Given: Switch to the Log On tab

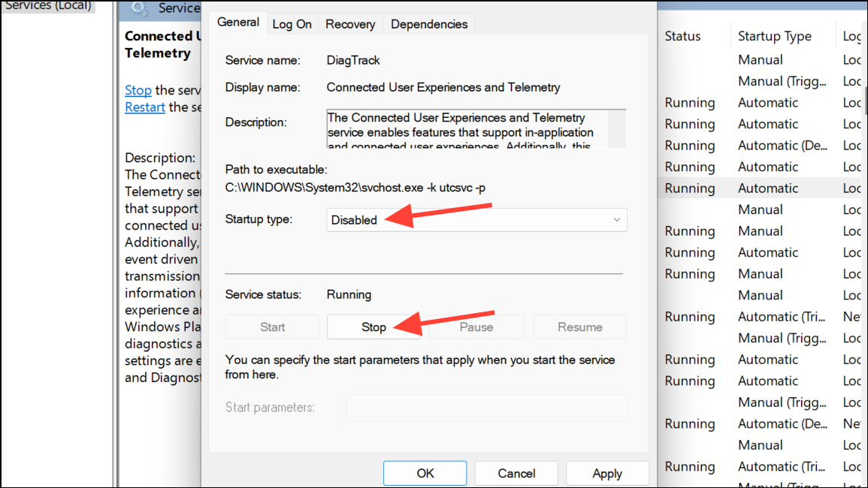Looking at the screenshot, I should [292, 23].
